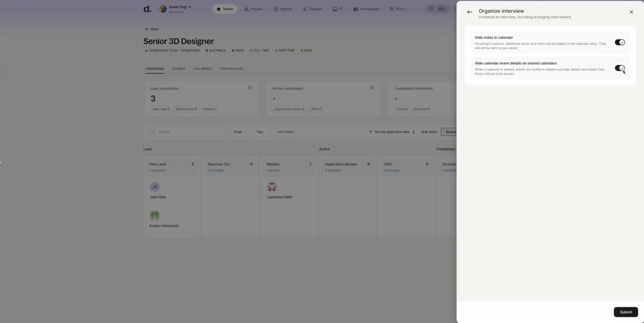Open the Engage menu item
Screen dimensions: 644x323
tap(312, 9)
